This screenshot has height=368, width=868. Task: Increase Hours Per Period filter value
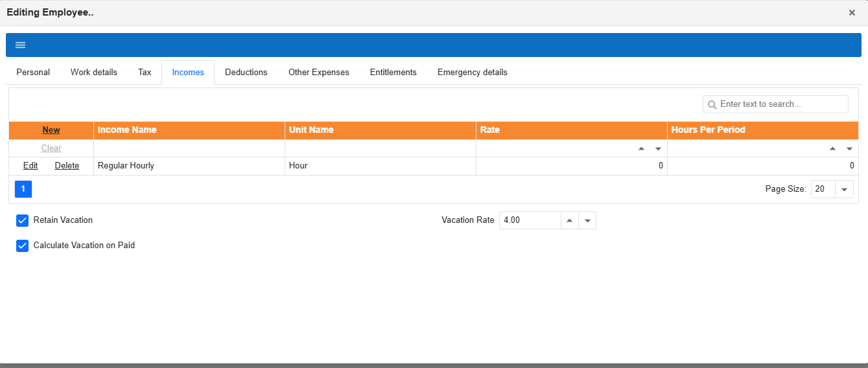(x=833, y=148)
